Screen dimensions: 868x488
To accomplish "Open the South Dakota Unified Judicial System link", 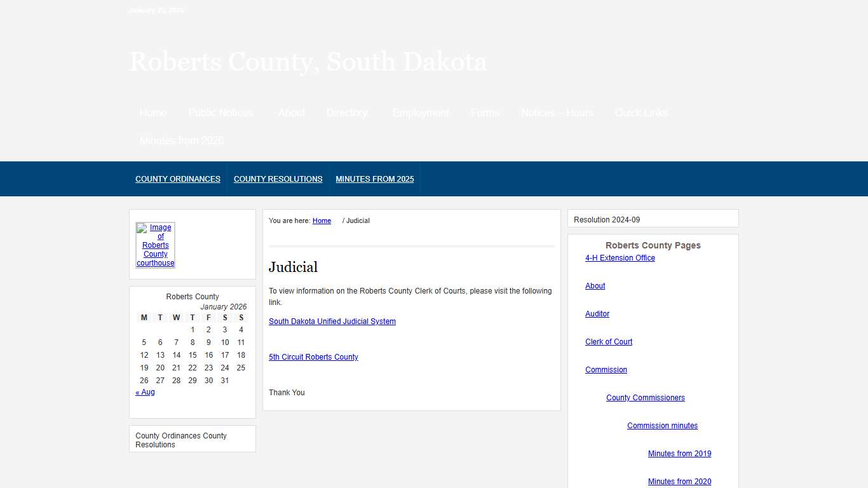I will 332,321.
